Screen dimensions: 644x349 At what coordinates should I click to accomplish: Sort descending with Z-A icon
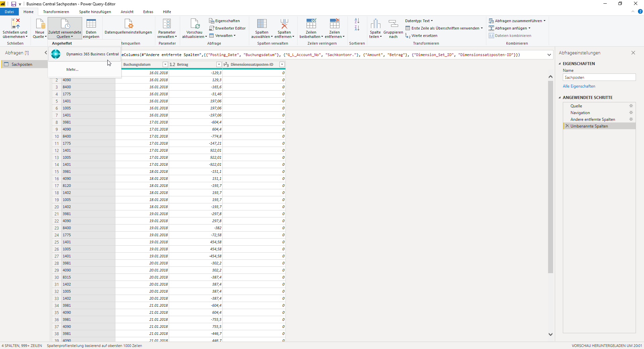click(357, 28)
